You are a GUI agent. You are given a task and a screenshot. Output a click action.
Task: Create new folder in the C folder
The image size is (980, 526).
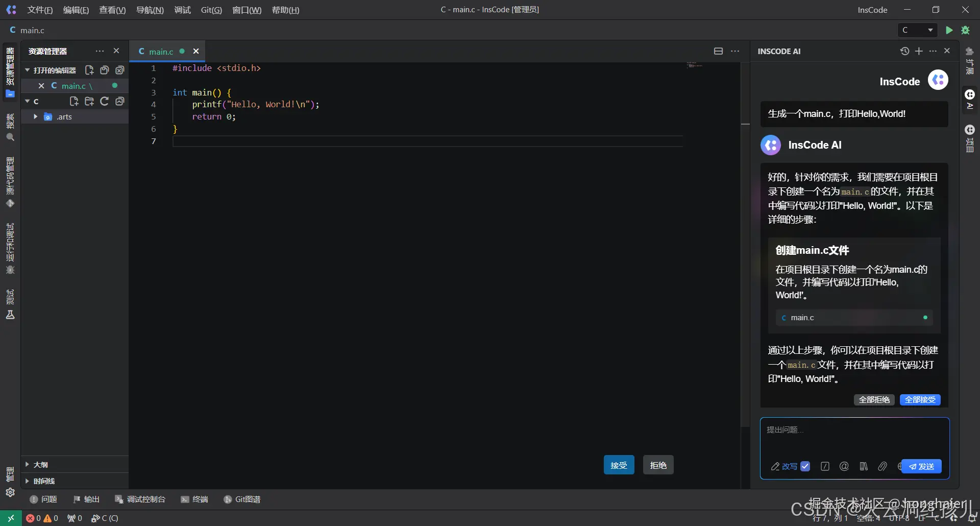tap(89, 101)
